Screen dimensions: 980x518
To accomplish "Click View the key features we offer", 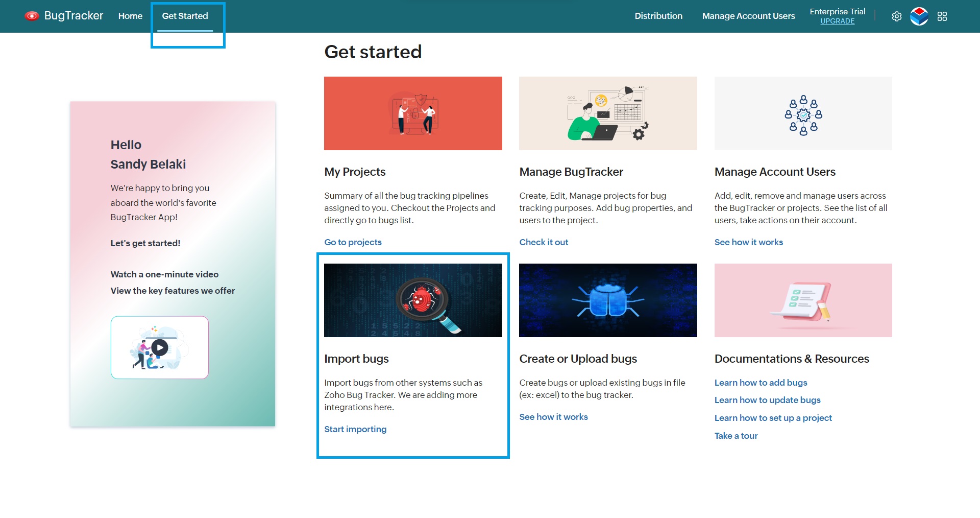I will 173,291.
